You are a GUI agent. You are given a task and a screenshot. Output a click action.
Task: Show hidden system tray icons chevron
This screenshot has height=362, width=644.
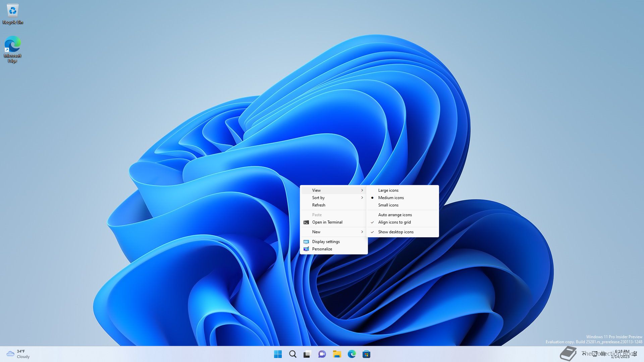pos(584,354)
